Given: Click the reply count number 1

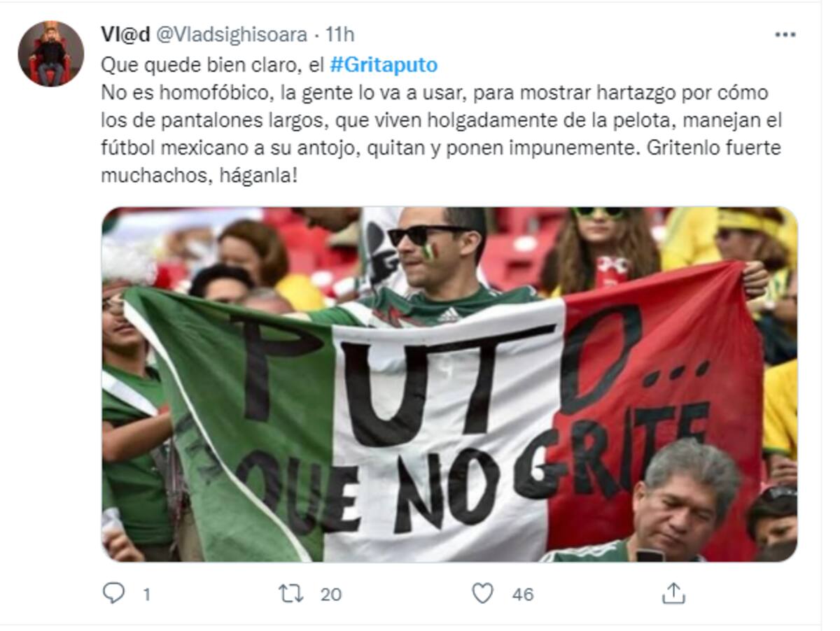Looking at the screenshot, I should click(x=146, y=595).
